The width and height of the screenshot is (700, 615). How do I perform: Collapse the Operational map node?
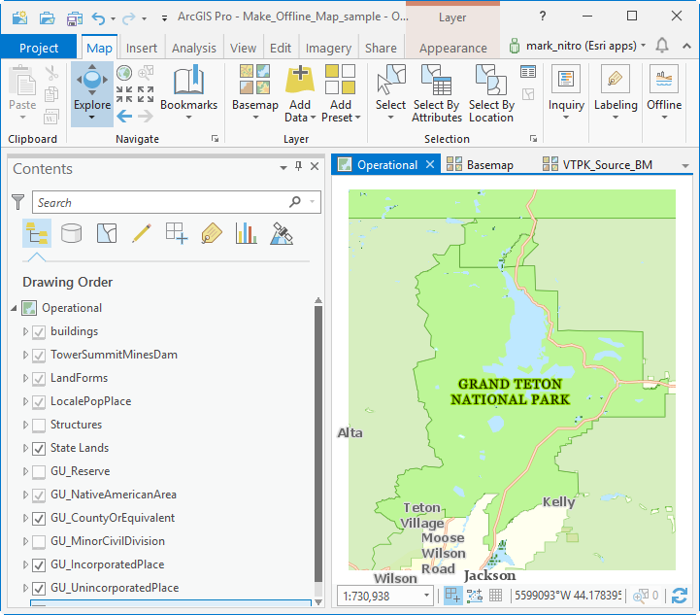14,308
